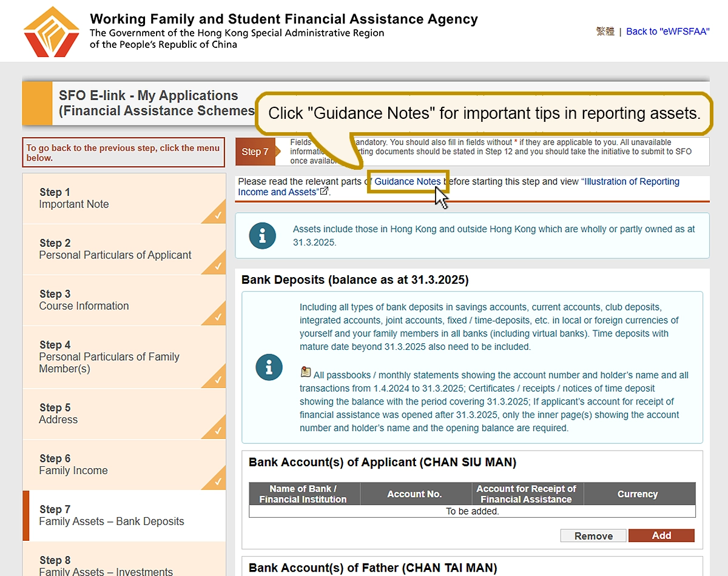Go to Step 2 Personal Particulars of Applicant
This screenshot has height=576, width=728.
(x=124, y=249)
